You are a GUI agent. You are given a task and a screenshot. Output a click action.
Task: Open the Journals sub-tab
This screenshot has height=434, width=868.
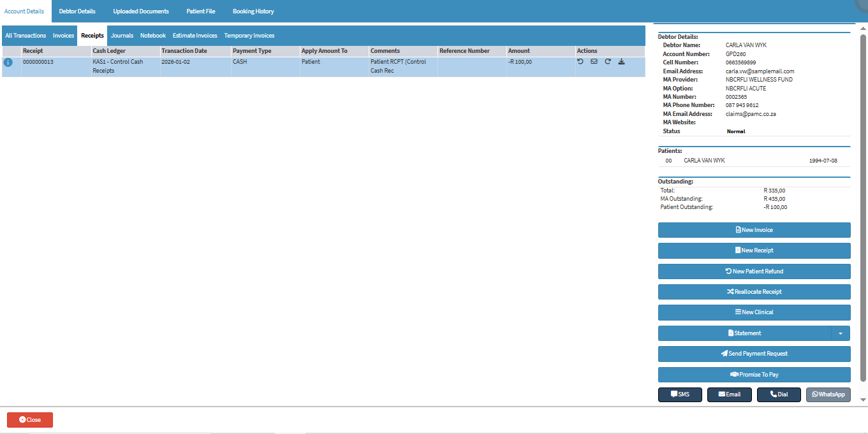[122, 36]
